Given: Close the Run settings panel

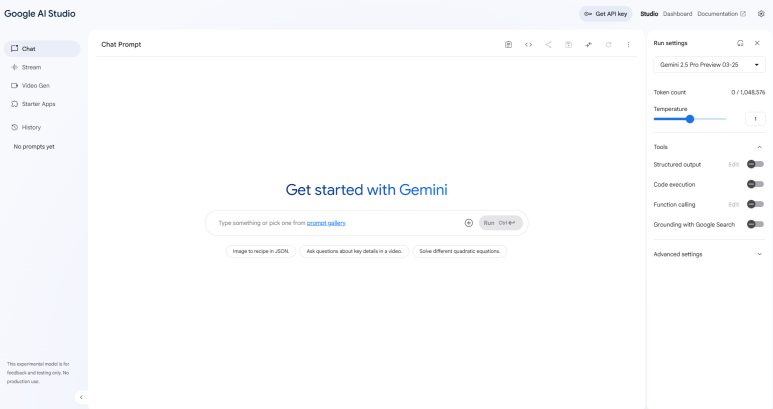Looking at the screenshot, I should [757, 43].
